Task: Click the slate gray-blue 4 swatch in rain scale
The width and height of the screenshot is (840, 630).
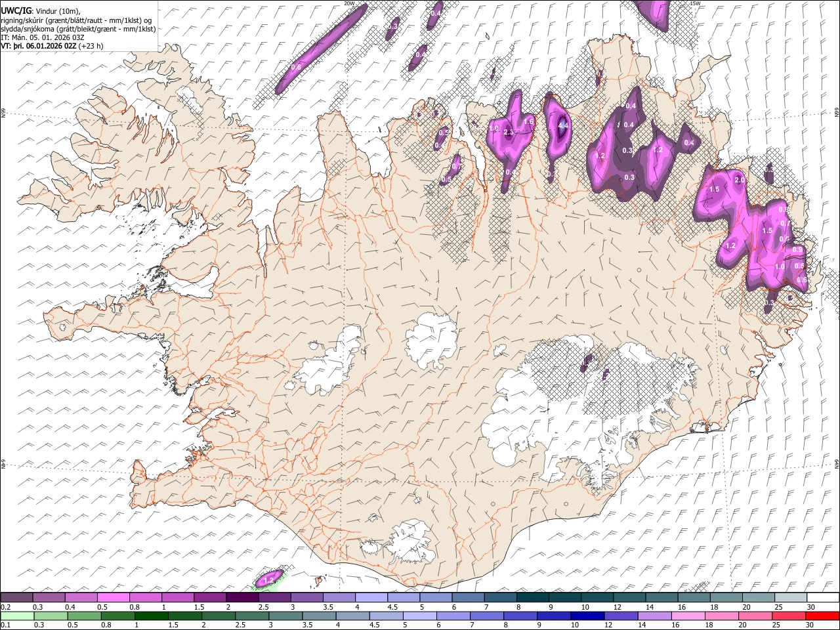Action: pyautogui.click(x=353, y=616)
